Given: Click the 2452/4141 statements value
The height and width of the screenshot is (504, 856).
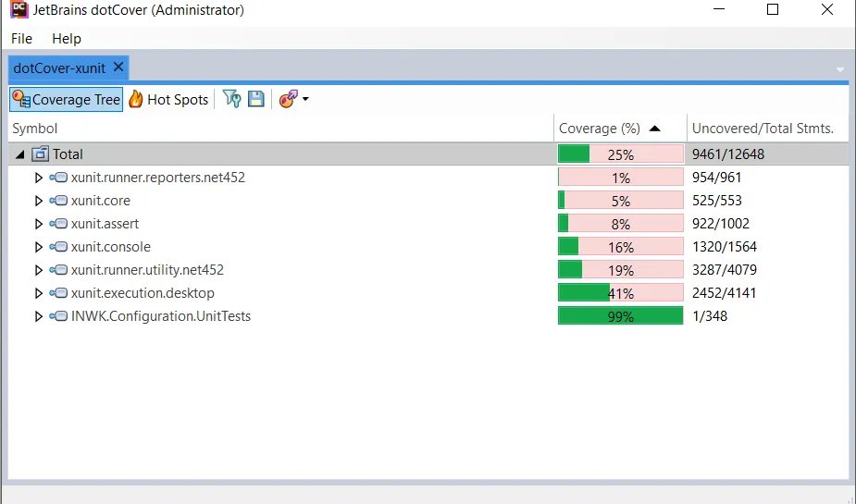Looking at the screenshot, I should tap(725, 293).
